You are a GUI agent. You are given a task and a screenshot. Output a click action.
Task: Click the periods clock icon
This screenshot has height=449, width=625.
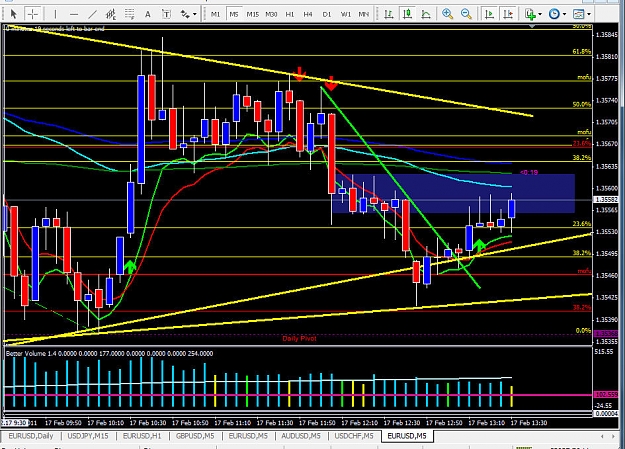(x=554, y=14)
